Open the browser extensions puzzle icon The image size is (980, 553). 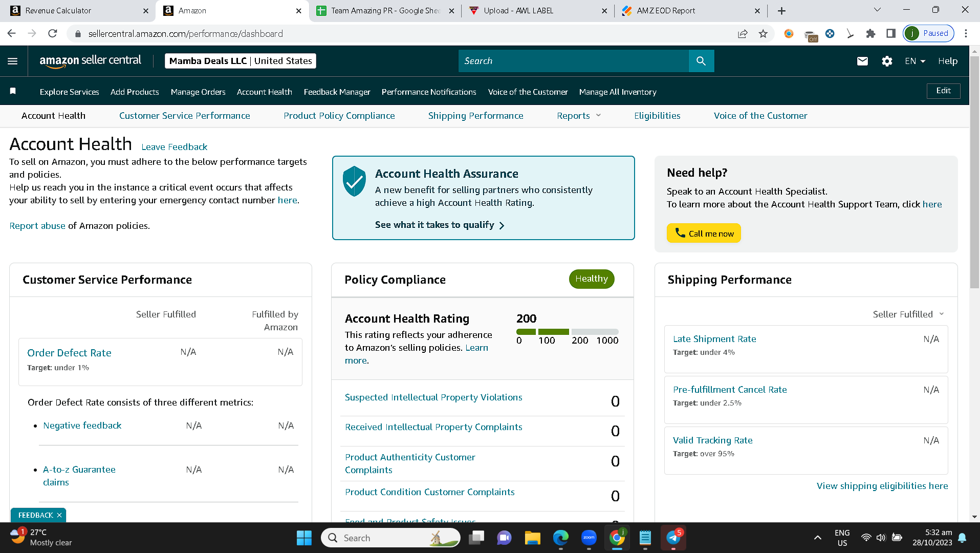coord(870,33)
